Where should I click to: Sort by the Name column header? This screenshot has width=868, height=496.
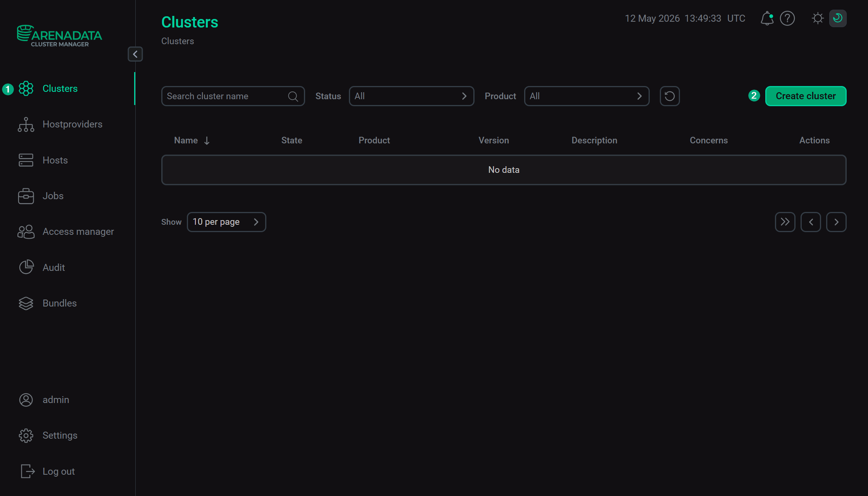[186, 140]
